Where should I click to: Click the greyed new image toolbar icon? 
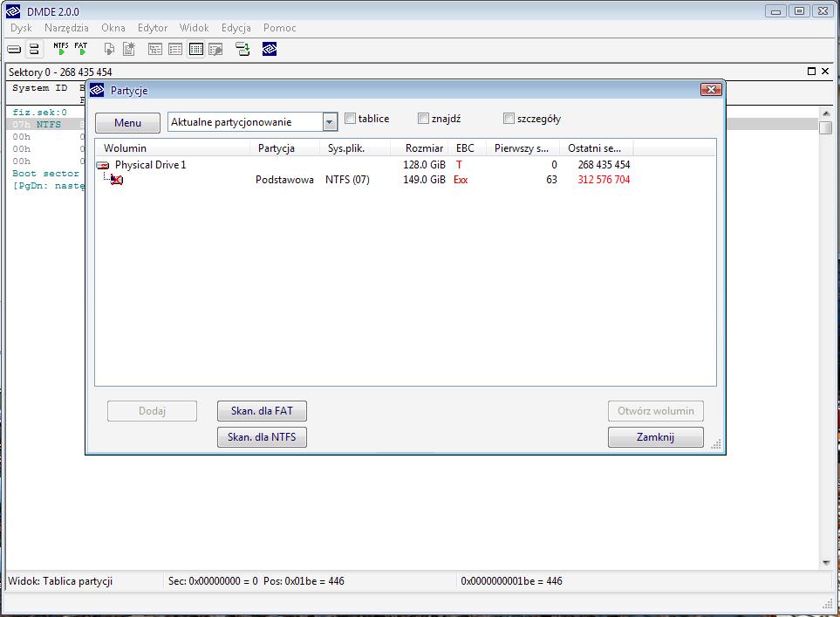129,50
